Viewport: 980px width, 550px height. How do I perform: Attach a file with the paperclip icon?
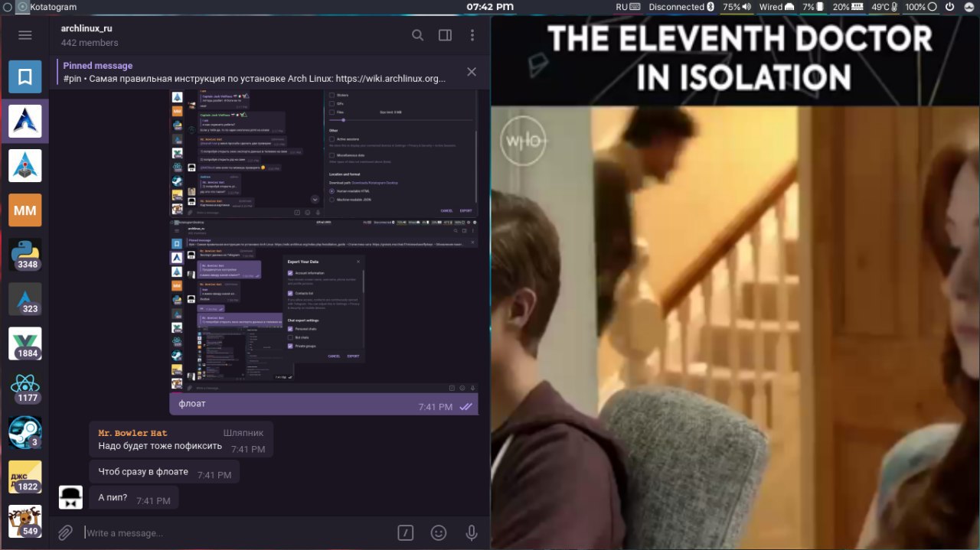point(66,532)
